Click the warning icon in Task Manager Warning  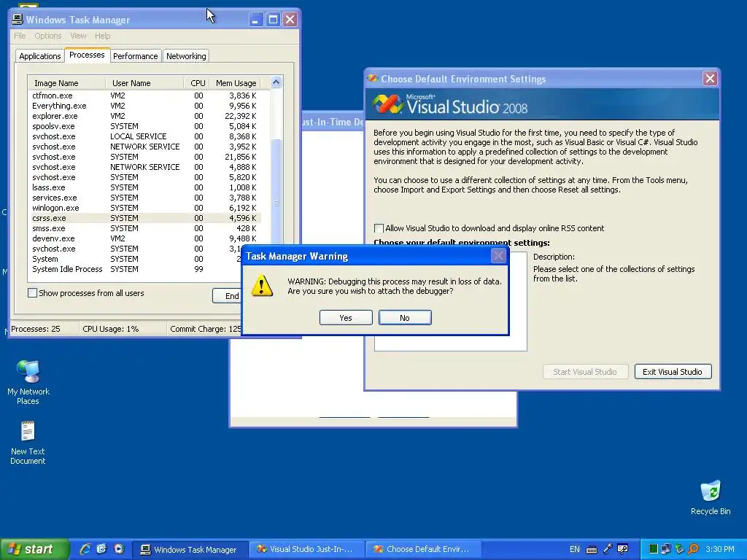262,286
